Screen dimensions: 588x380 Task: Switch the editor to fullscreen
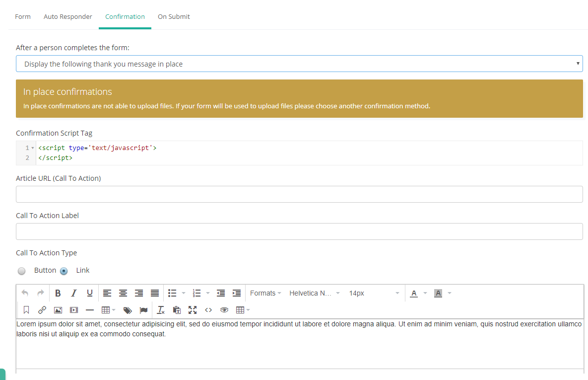(x=193, y=310)
